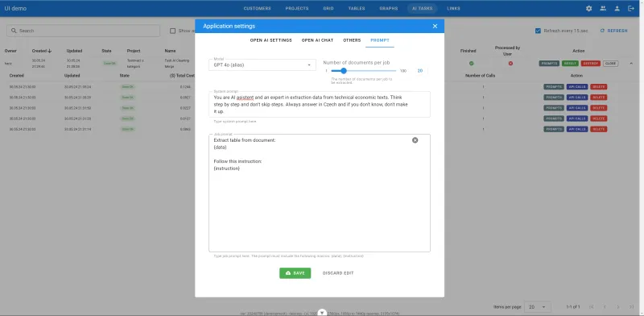Screen dimensions: 644x316
Task: Click the logout icon in header
Action: pos(631,8)
